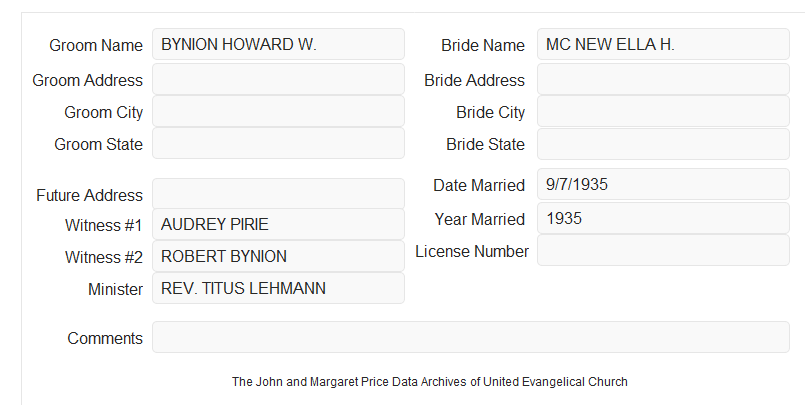Select the empty Groom Address field
Image resolution: width=805 pixels, height=405 pixels.
click(278, 79)
